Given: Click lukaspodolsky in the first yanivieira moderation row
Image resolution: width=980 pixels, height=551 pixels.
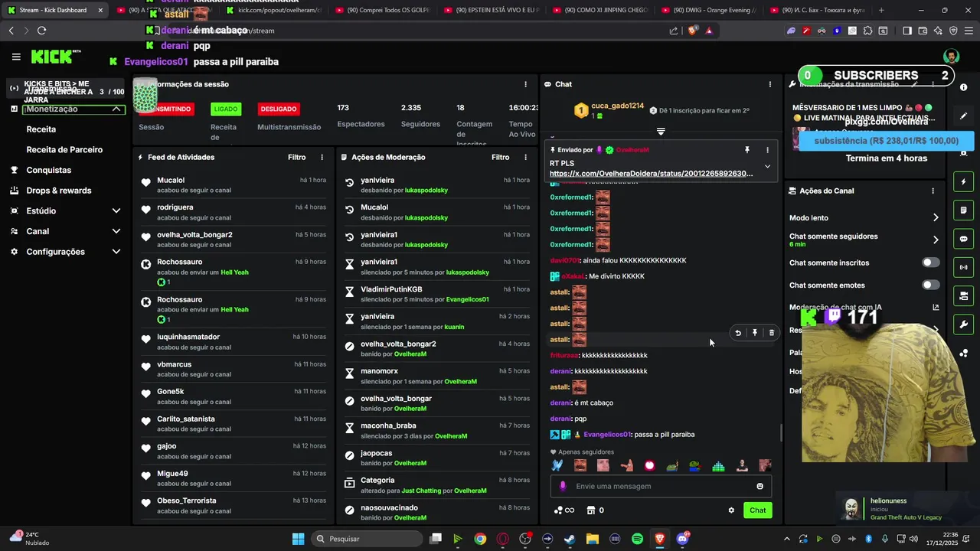Looking at the screenshot, I should pyautogui.click(x=426, y=191).
